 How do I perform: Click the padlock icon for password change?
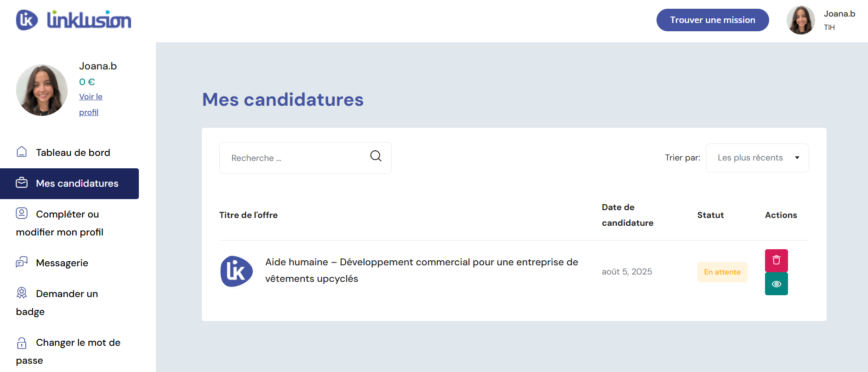tap(22, 343)
